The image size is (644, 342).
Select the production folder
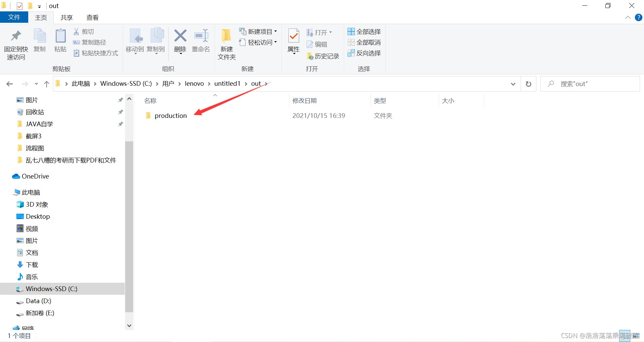170,116
